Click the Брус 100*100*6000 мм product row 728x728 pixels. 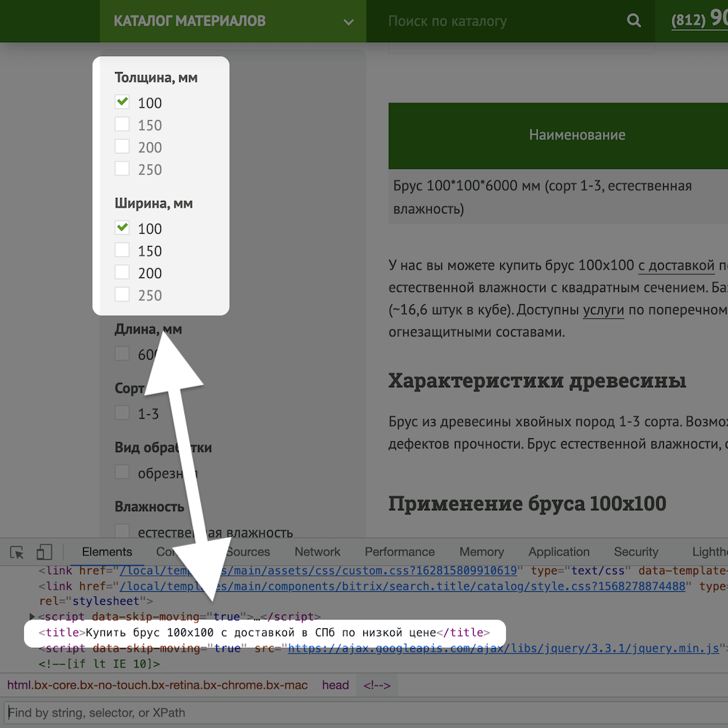coord(558,197)
